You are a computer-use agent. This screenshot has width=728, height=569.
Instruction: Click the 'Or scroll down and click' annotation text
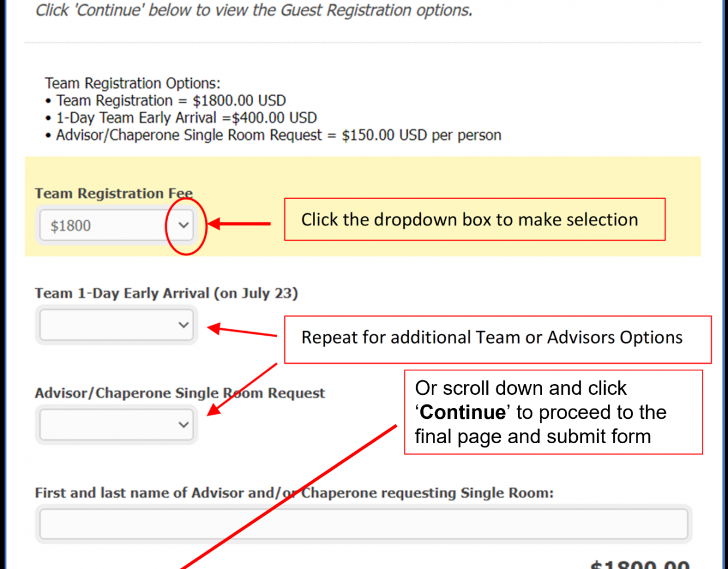[x=520, y=387]
